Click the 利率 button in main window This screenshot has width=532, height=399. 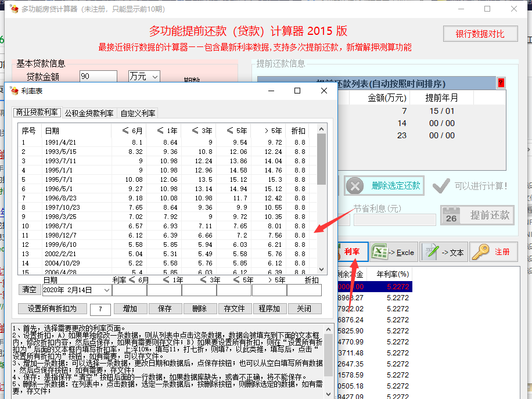coord(353,251)
